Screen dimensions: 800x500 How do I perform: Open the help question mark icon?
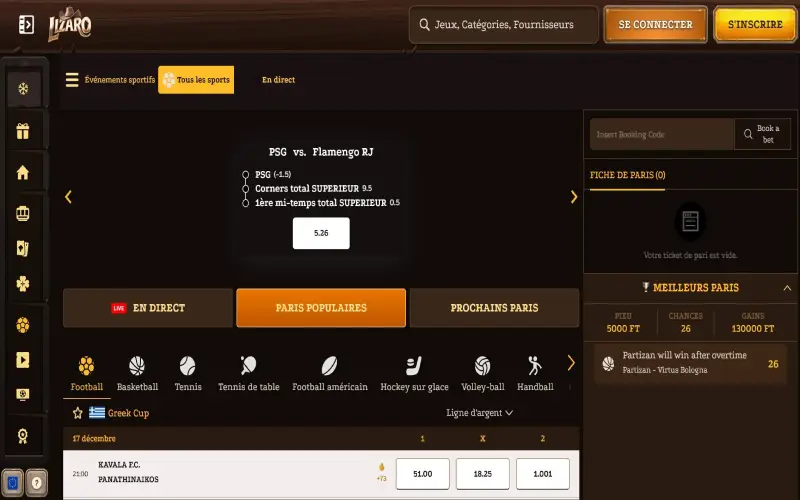point(36,483)
